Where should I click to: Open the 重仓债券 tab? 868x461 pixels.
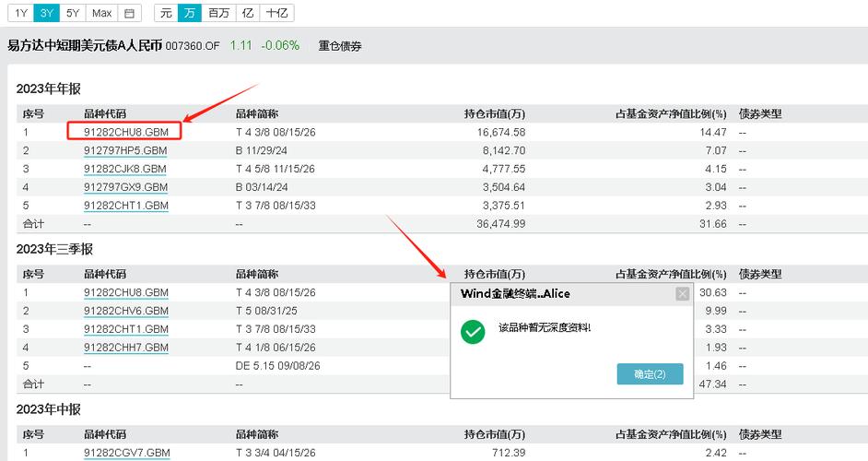[x=339, y=46]
